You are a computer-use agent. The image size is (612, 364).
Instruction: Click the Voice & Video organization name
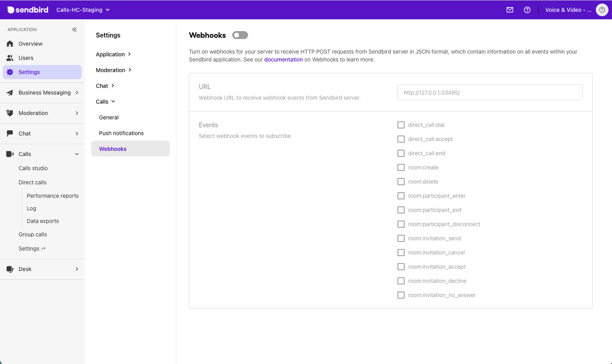point(568,10)
